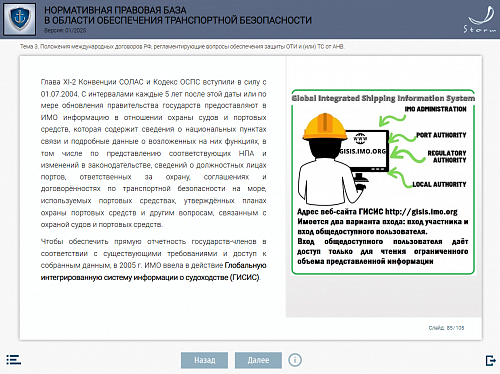
Task: Click the http://gisis.imo.org address text
Action: coord(421,212)
